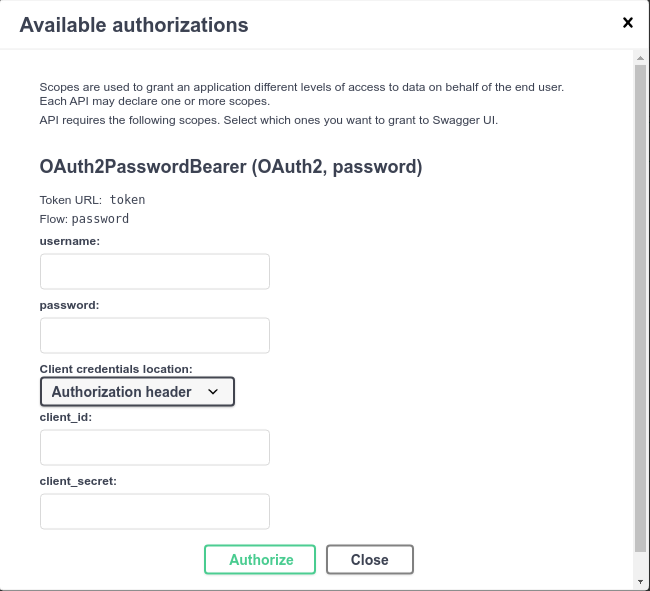
Task: Click the "password:" field label
Action: point(69,305)
